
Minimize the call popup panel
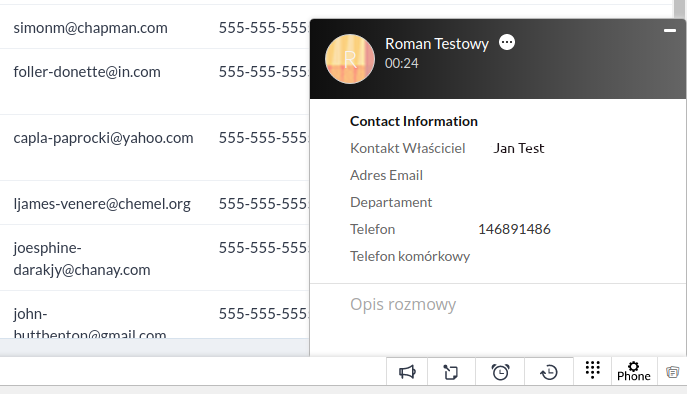click(x=669, y=30)
